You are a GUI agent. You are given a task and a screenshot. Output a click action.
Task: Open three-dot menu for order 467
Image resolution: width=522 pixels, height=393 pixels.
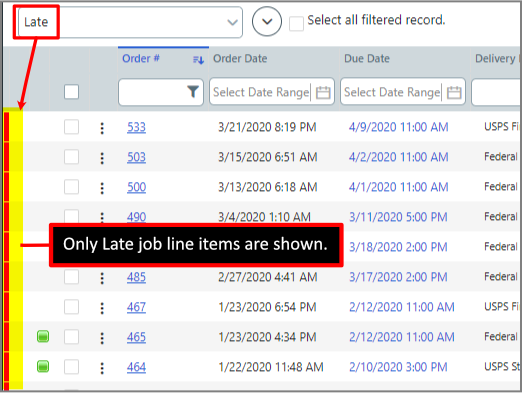pyautogui.click(x=102, y=308)
